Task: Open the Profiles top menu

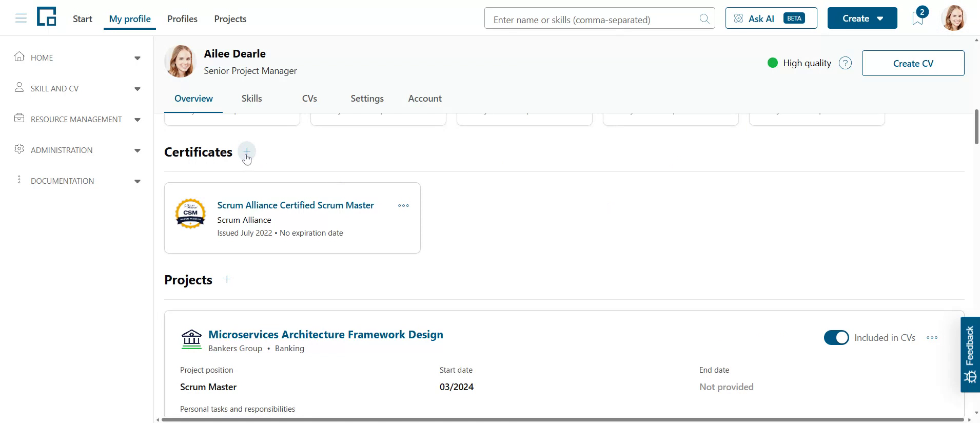Action: pyautogui.click(x=182, y=18)
